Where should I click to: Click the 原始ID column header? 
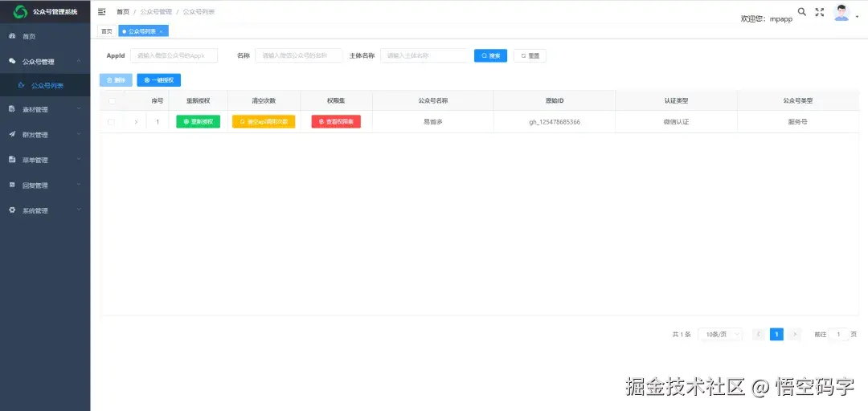click(x=554, y=100)
